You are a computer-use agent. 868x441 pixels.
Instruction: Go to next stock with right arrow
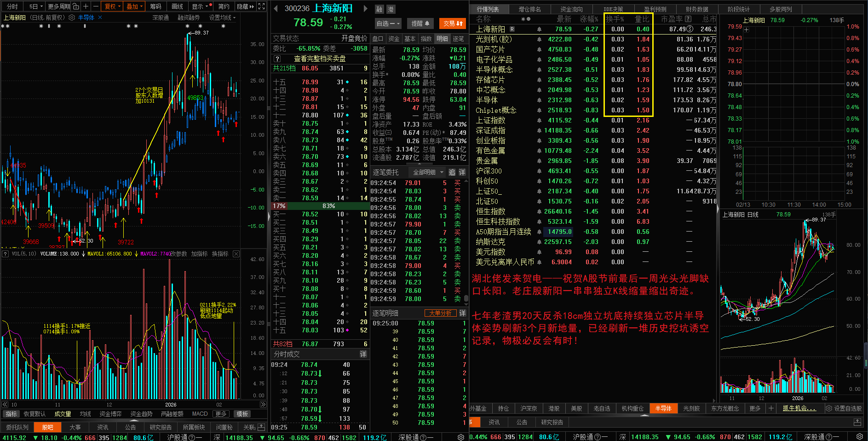point(366,8)
